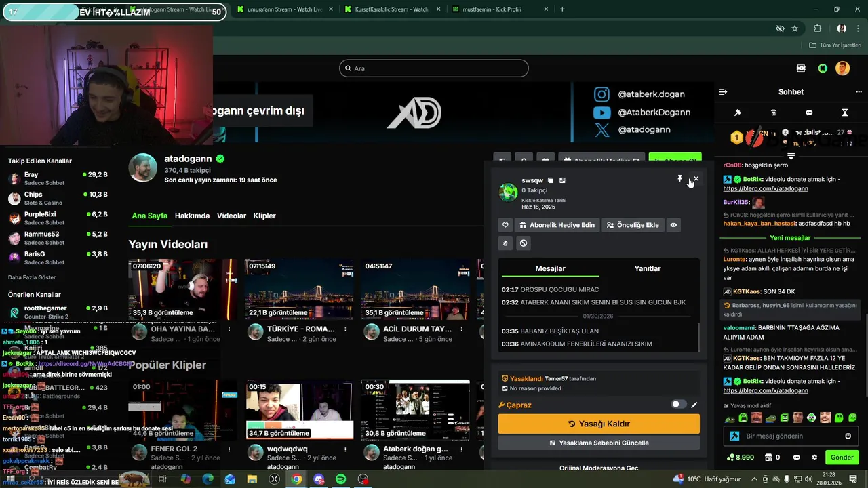The width and height of the screenshot is (868, 488).
Task: Switch to the Yanıtlar tab
Action: click(x=647, y=268)
